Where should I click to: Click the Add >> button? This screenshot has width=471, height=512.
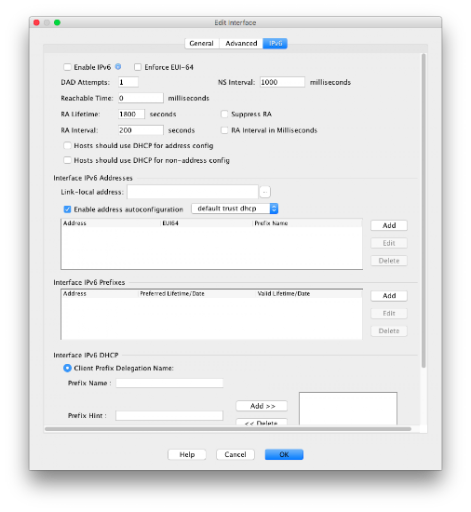click(x=262, y=406)
